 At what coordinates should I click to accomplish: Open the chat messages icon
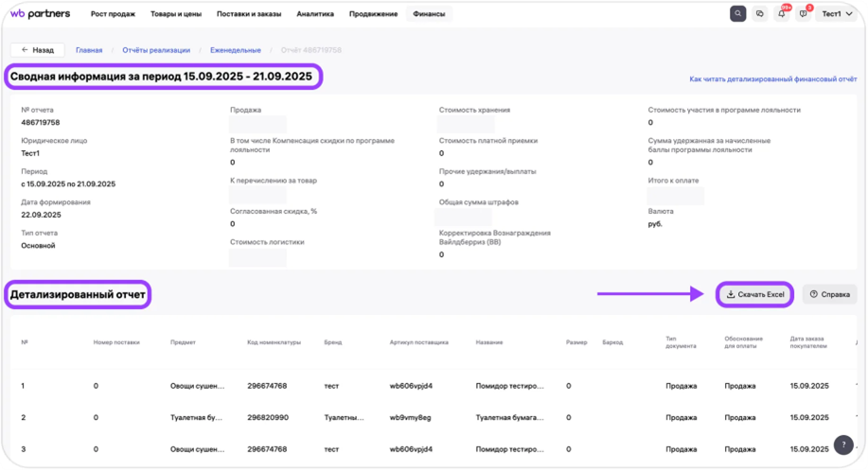(759, 14)
